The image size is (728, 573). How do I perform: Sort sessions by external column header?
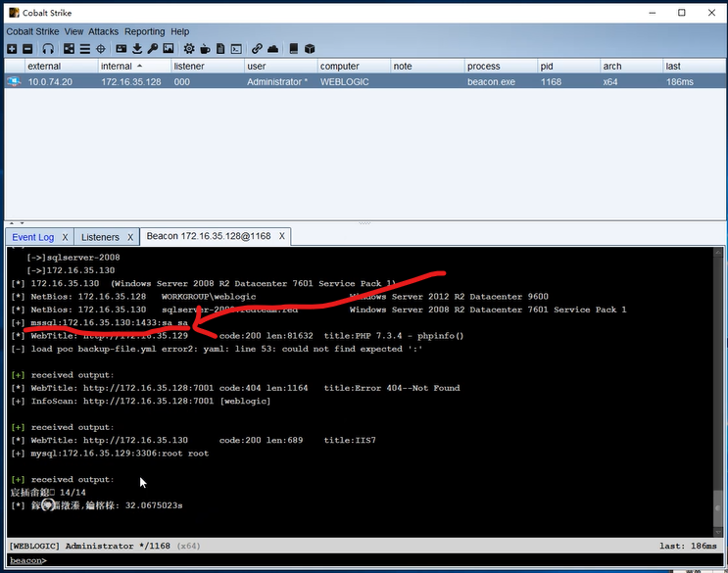(x=62, y=66)
